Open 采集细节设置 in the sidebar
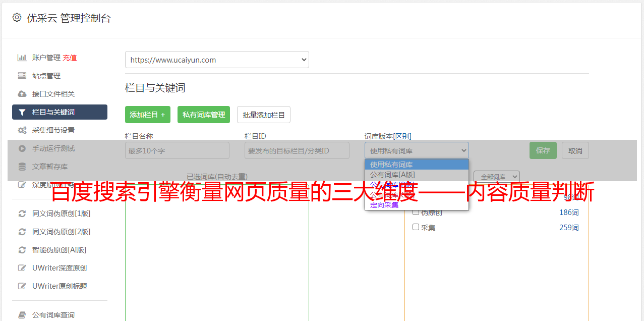 click(x=53, y=130)
